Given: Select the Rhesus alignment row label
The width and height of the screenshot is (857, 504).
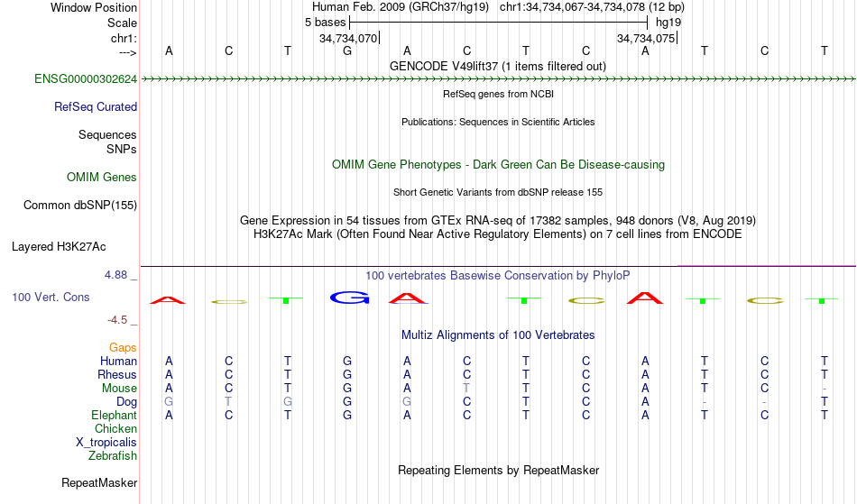Looking at the screenshot, I should (x=116, y=374).
